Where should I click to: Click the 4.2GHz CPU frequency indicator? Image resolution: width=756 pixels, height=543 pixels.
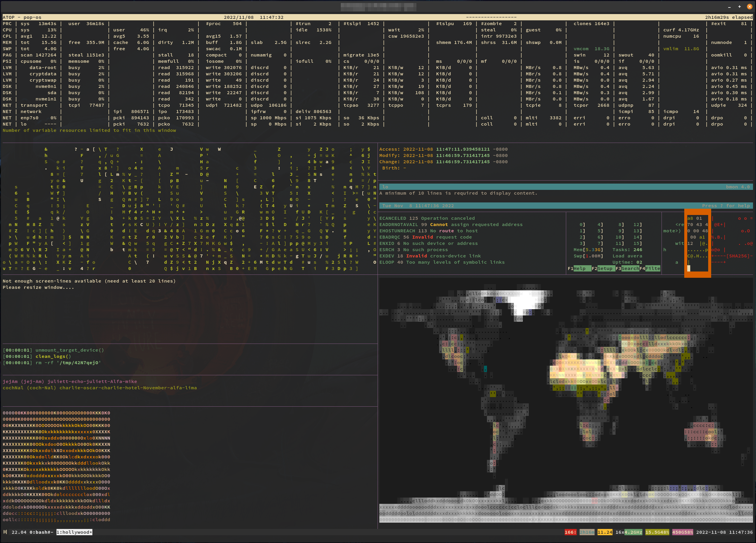point(633,532)
